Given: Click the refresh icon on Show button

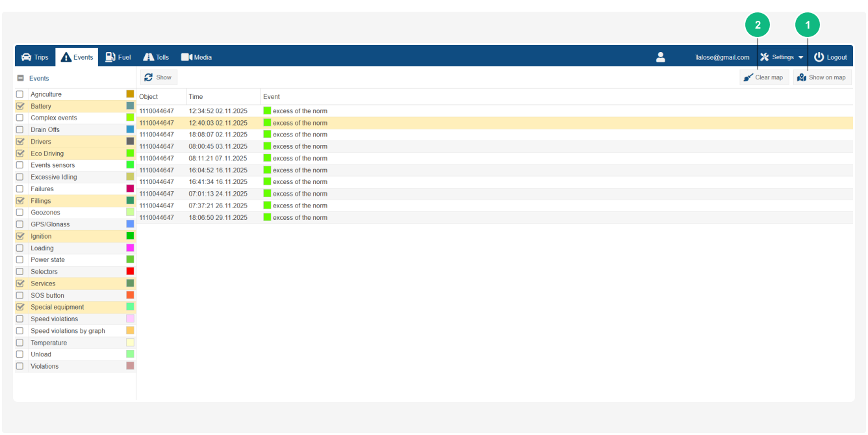Looking at the screenshot, I should (149, 77).
